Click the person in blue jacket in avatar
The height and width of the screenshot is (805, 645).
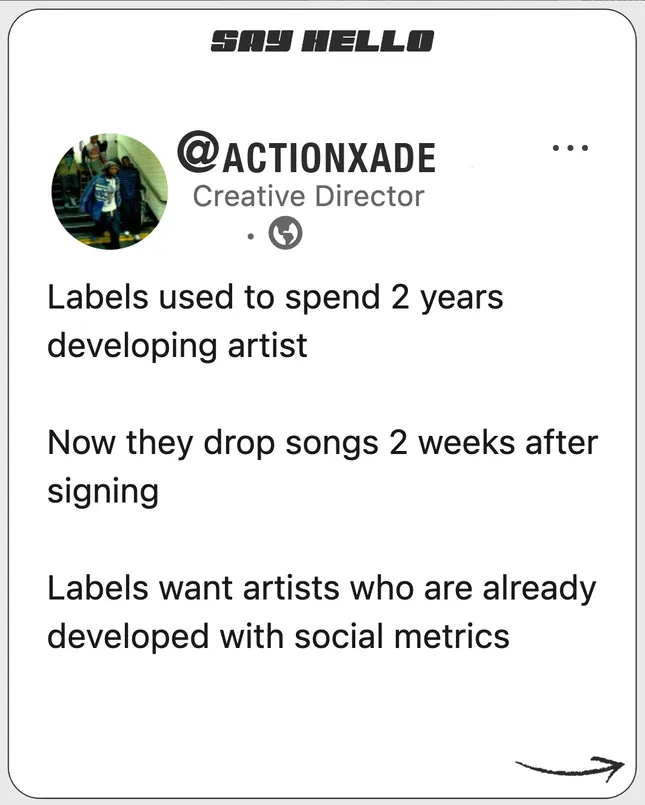pyautogui.click(x=107, y=199)
